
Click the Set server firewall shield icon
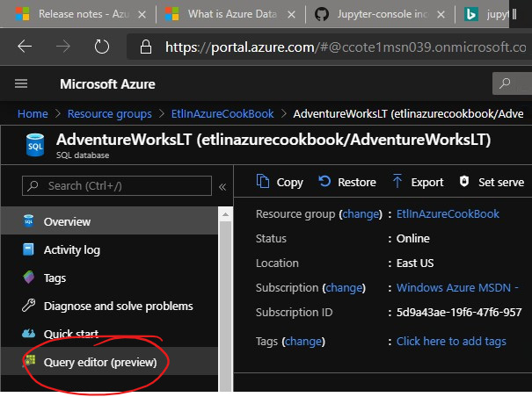tap(464, 182)
